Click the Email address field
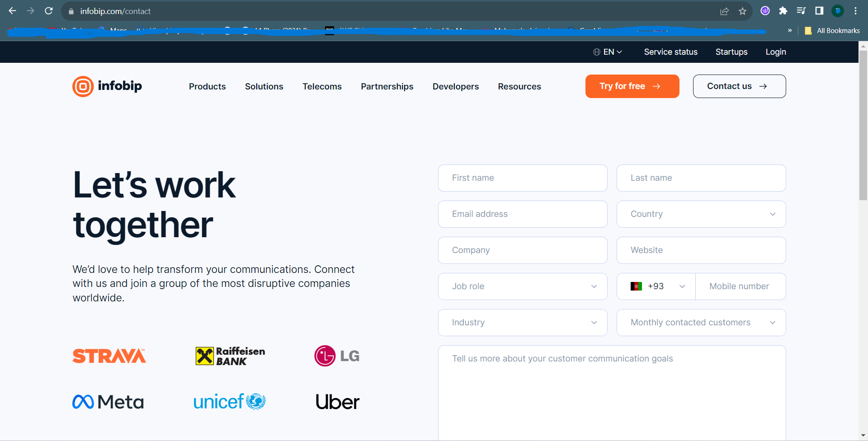The height and width of the screenshot is (441, 868). click(x=523, y=214)
